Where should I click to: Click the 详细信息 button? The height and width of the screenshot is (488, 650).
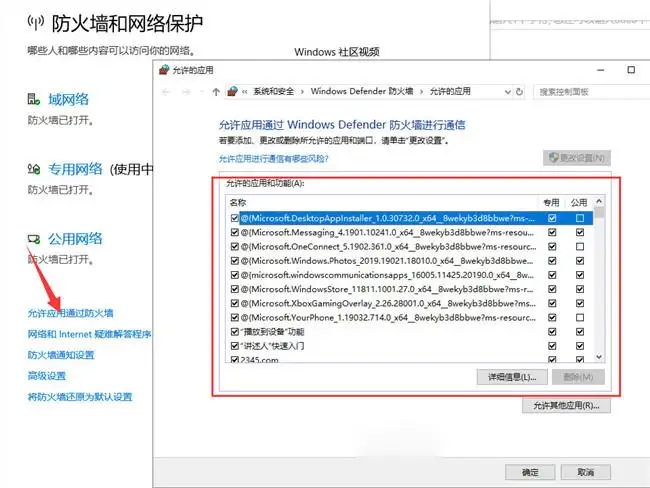[x=512, y=377]
